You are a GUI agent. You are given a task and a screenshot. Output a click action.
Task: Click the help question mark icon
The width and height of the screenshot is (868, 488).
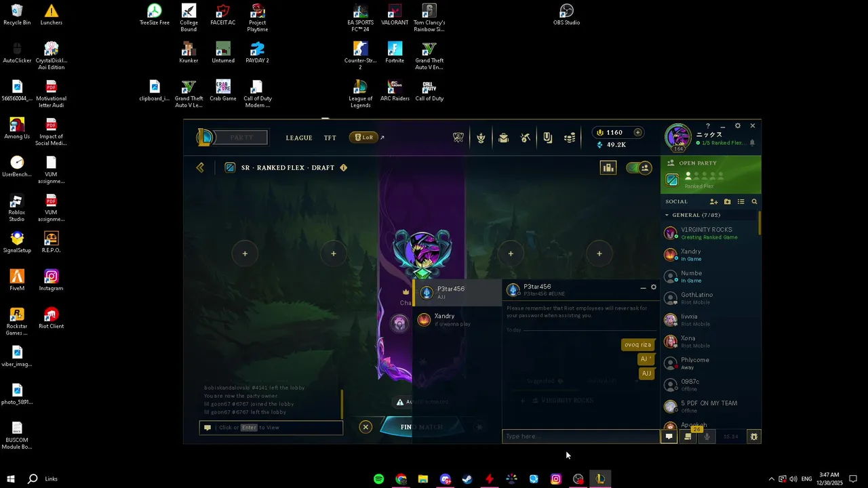[x=707, y=126]
